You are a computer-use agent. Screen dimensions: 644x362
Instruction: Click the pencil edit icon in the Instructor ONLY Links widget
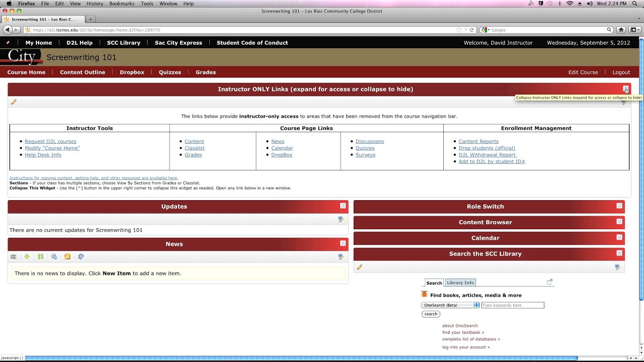click(14, 102)
